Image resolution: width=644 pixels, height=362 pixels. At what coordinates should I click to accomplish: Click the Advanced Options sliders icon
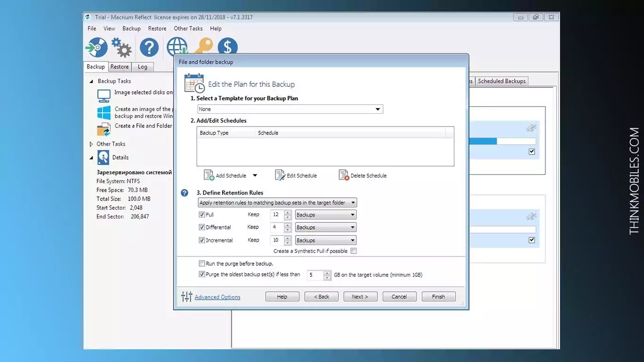coord(187,296)
